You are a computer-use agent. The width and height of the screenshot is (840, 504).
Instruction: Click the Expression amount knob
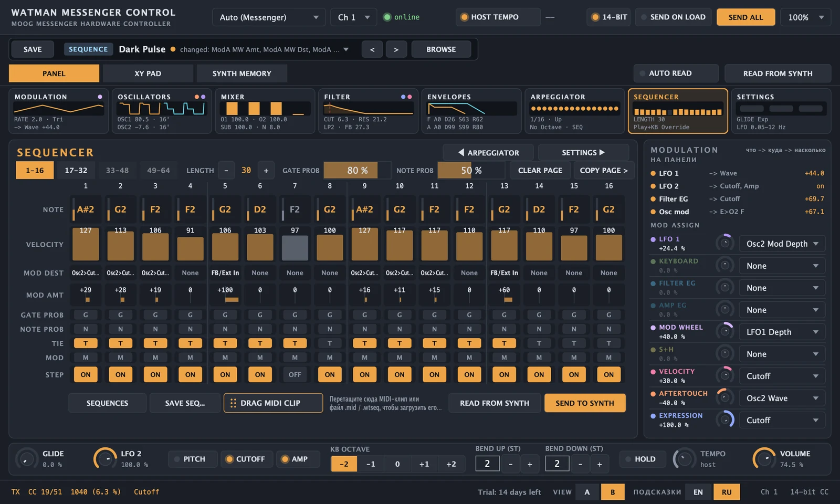(x=725, y=419)
